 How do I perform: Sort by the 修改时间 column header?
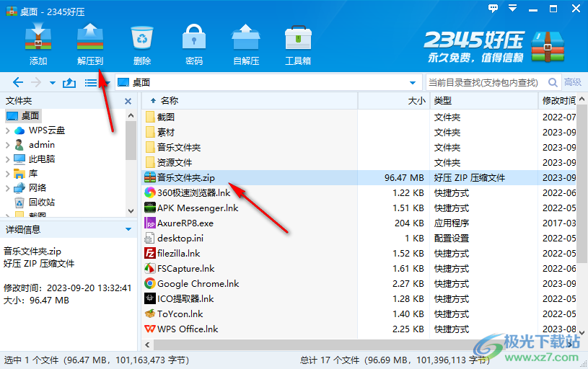(558, 100)
